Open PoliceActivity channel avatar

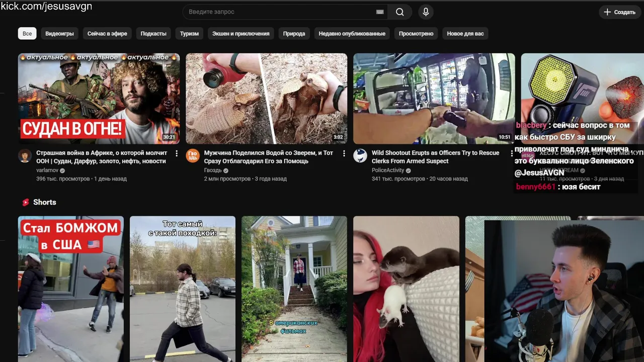pyautogui.click(x=360, y=156)
